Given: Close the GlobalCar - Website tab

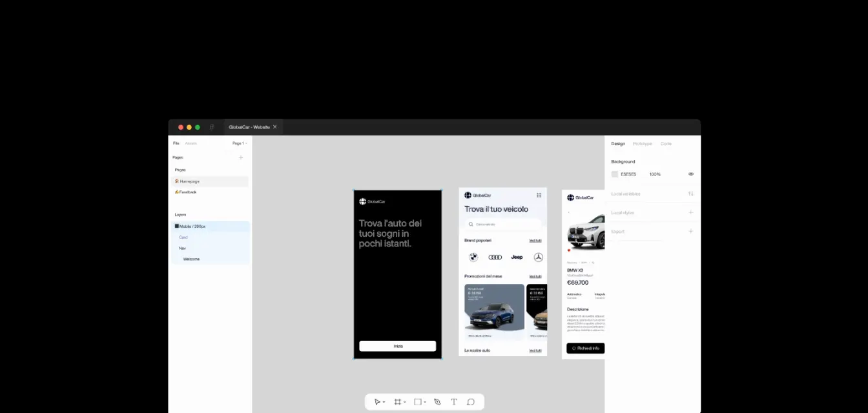Looking at the screenshot, I should 274,127.
